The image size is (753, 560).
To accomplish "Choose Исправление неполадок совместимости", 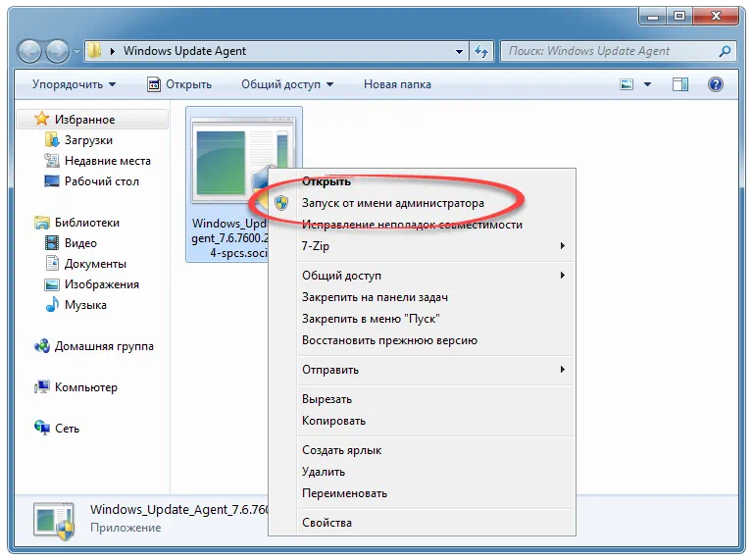I will coord(423,225).
